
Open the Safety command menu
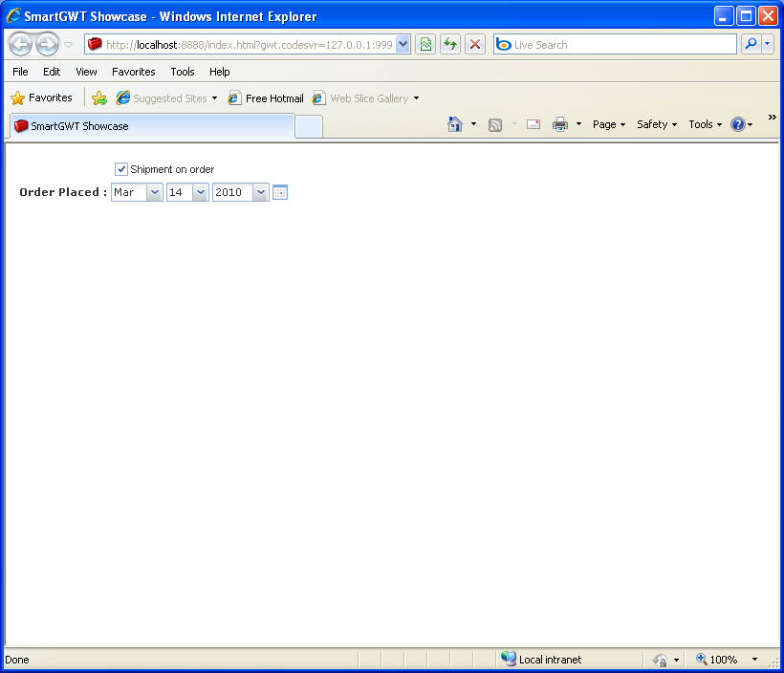click(x=657, y=124)
